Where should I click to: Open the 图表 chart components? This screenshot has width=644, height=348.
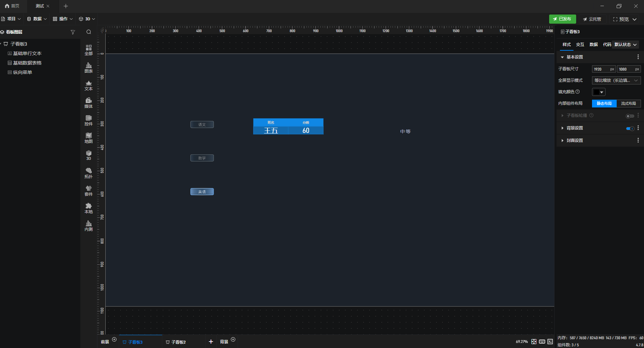[x=88, y=68]
